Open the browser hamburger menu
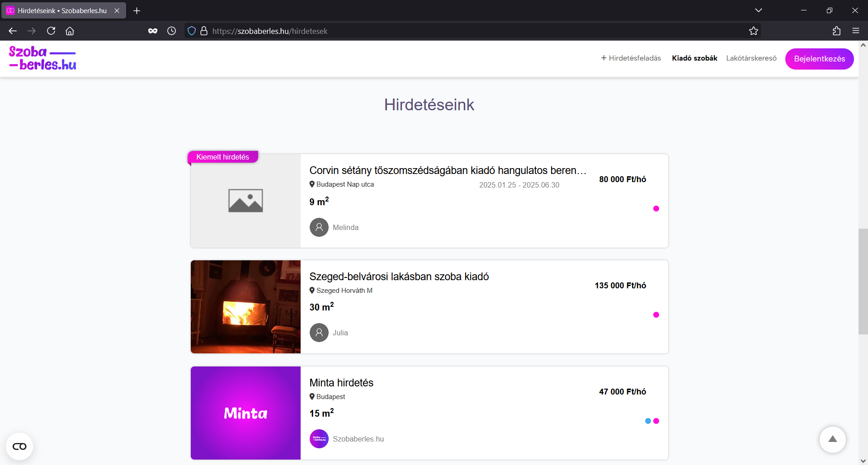 [x=855, y=31]
